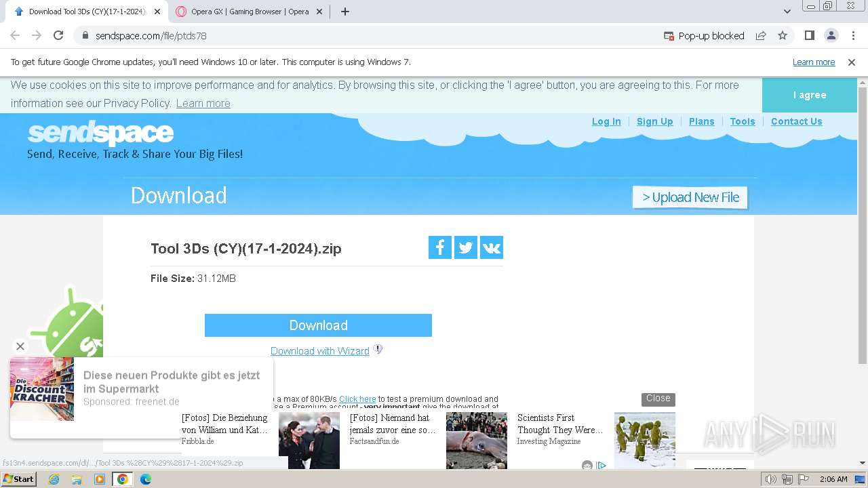The width and height of the screenshot is (868, 488).
Task: Share file on Twitter
Action: coord(466,247)
